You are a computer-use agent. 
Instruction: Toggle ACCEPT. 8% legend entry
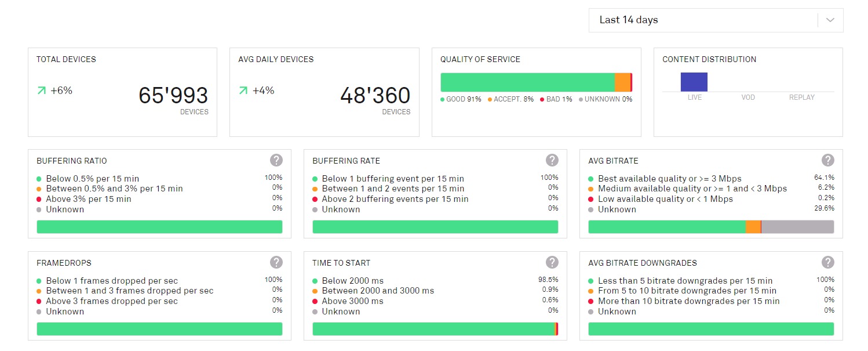point(510,99)
